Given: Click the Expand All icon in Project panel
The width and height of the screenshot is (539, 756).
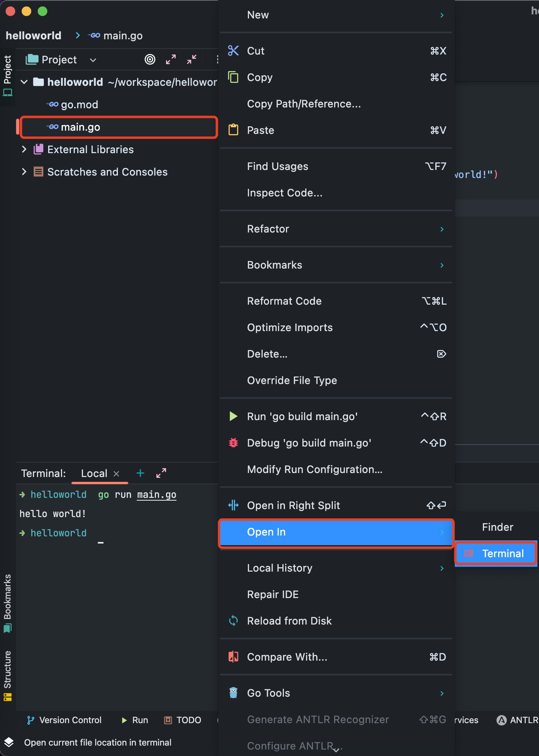Looking at the screenshot, I should [171, 59].
